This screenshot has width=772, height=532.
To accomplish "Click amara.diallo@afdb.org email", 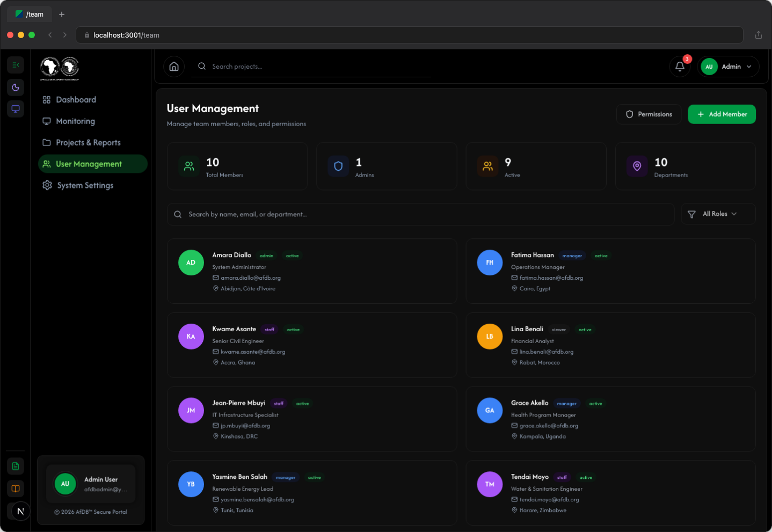I will (251, 278).
